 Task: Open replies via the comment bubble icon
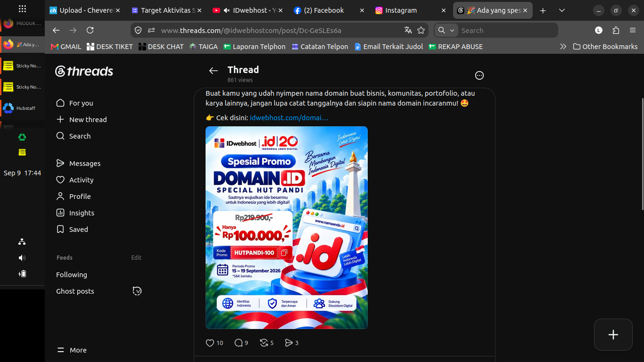pos(239,343)
